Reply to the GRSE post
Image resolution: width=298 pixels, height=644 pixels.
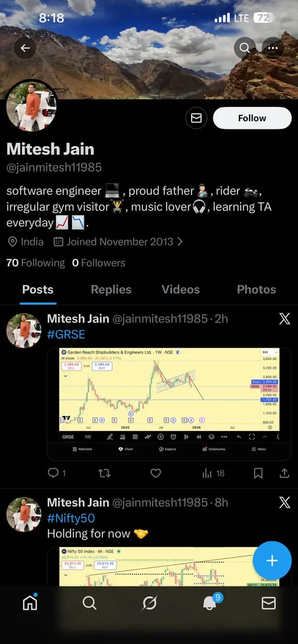(56, 473)
